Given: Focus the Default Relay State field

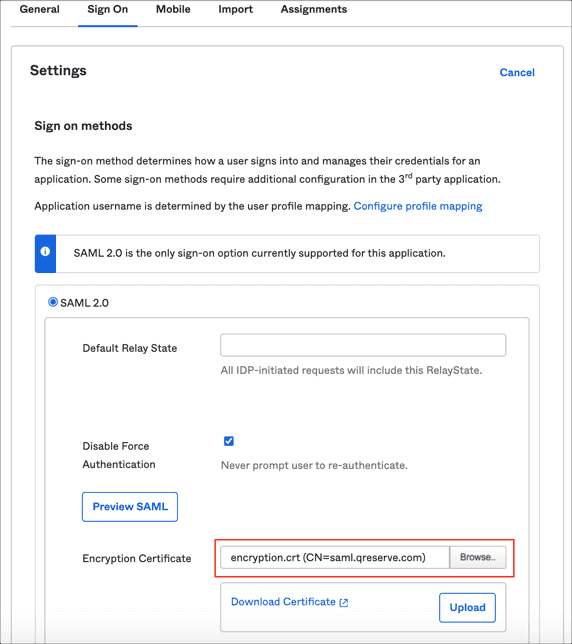Looking at the screenshot, I should pos(363,345).
